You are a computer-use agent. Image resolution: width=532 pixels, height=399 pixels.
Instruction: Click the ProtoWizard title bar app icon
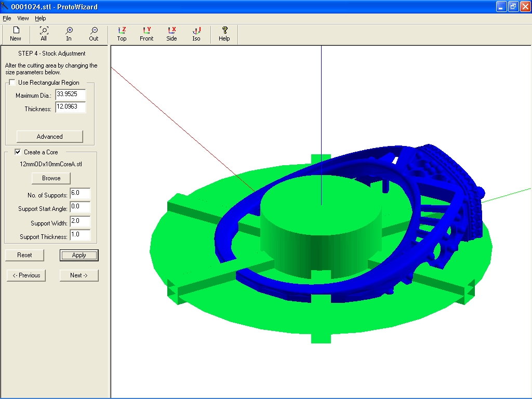pos(4,6)
